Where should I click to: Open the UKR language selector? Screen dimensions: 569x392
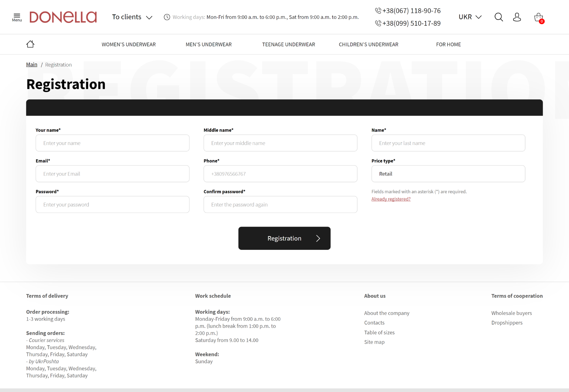[x=470, y=17]
